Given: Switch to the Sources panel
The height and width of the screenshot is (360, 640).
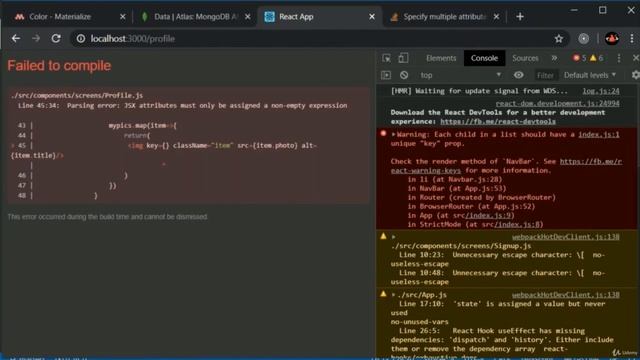Looking at the screenshot, I should point(525,58).
